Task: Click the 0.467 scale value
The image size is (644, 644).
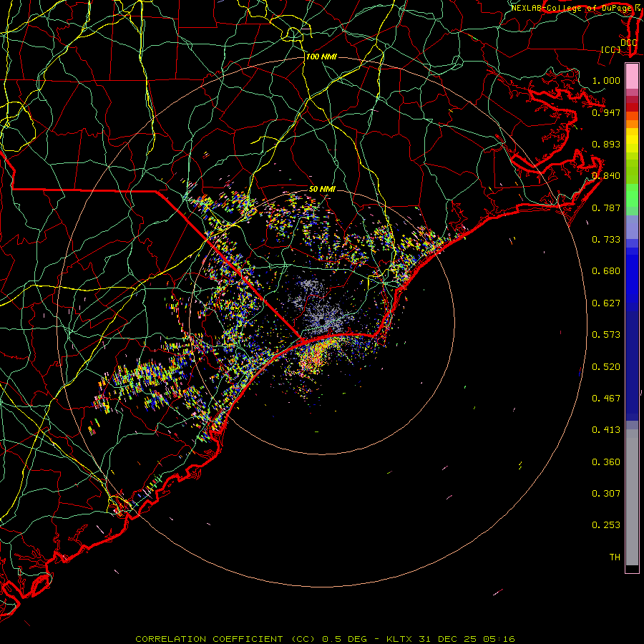Action: point(606,399)
